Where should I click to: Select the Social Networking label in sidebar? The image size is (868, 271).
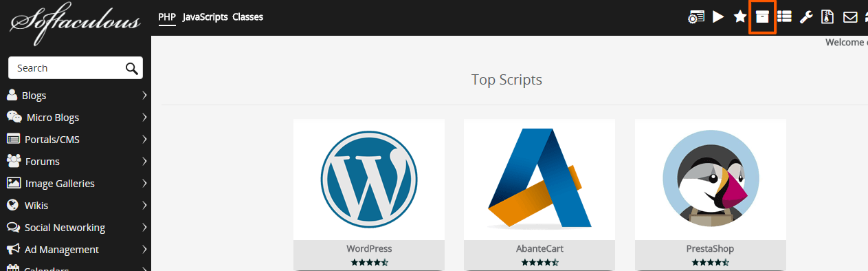point(65,228)
